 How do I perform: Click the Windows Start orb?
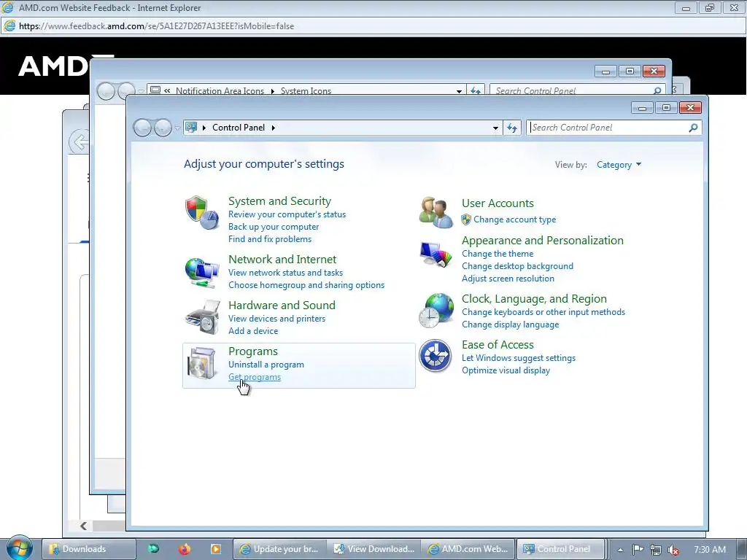[19, 548]
